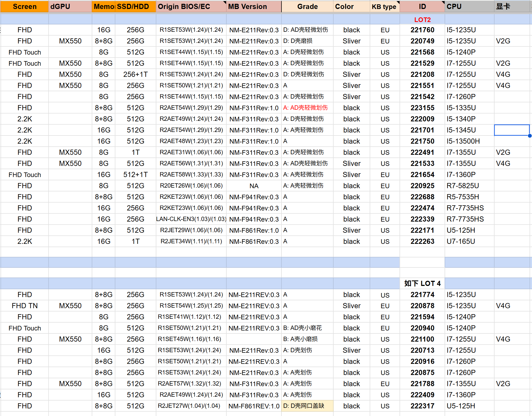This screenshot has height=416, width=532.
Task: Select the Grade header cell
Action: 307,7
